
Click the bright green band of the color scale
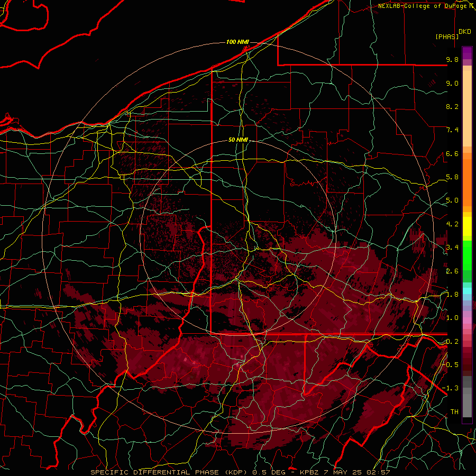click(x=467, y=255)
